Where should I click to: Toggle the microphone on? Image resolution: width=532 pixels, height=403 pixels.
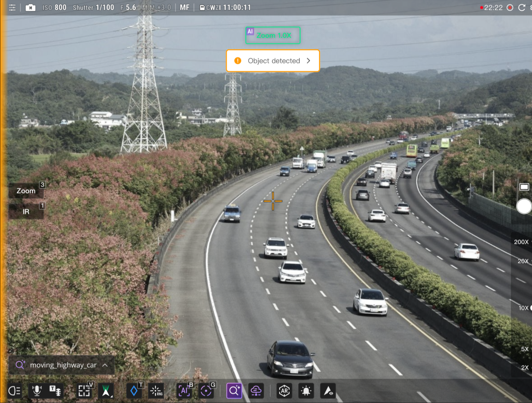click(x=37, y=391)
